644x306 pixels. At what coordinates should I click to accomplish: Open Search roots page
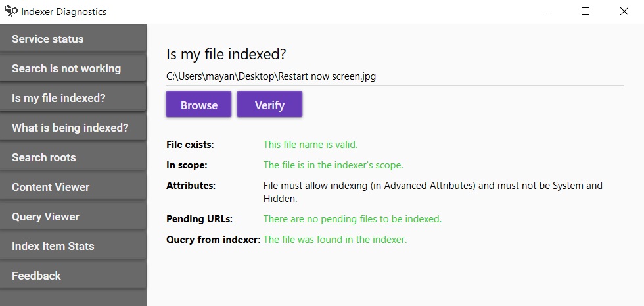[73, 157]
